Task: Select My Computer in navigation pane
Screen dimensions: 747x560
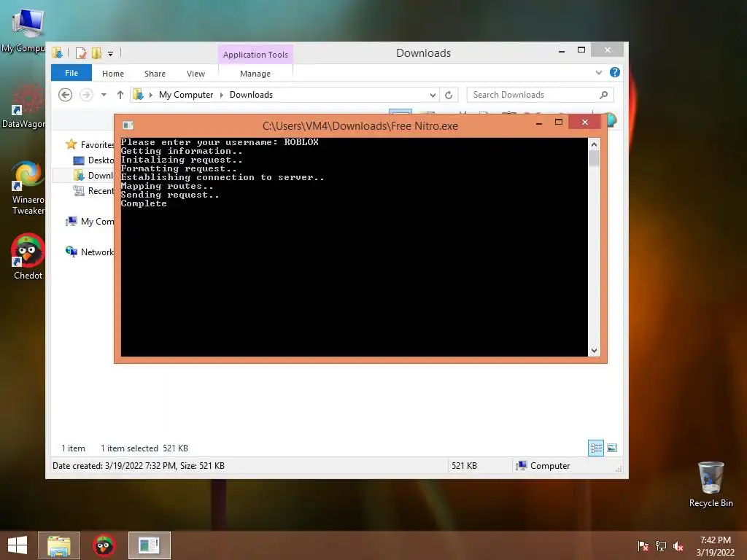Action: click(x=90, y=222)
